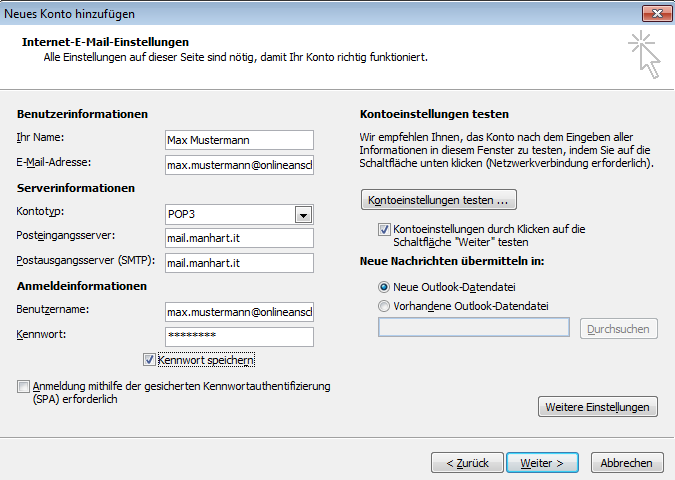
Task: Select the Kennwort password field
Action: click(239, 337)
